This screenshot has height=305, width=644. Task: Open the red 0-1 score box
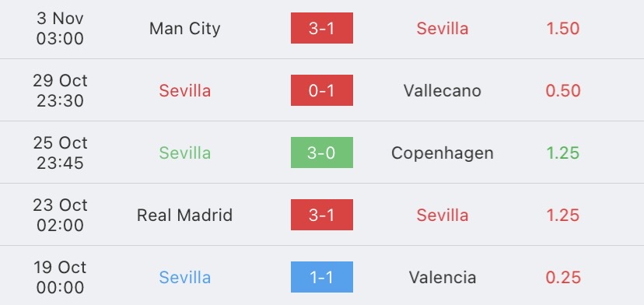click(321, 90)
